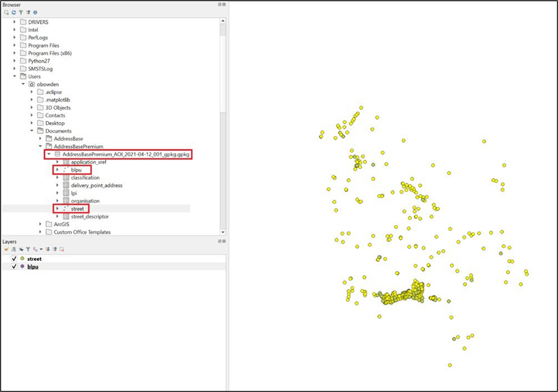Add a new layer group
The image size is (558, 392).
click(x=14, y=249)
